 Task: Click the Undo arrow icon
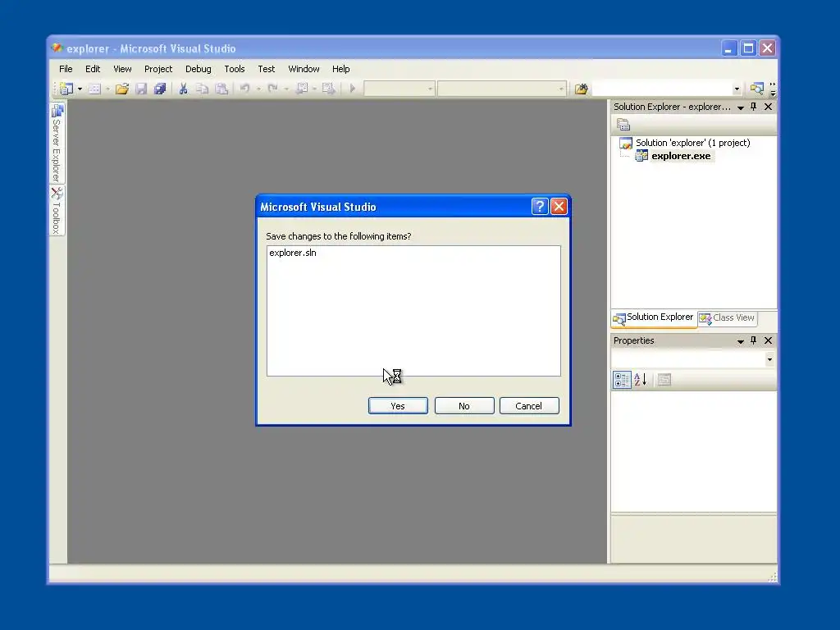click(x=244, y=89)
